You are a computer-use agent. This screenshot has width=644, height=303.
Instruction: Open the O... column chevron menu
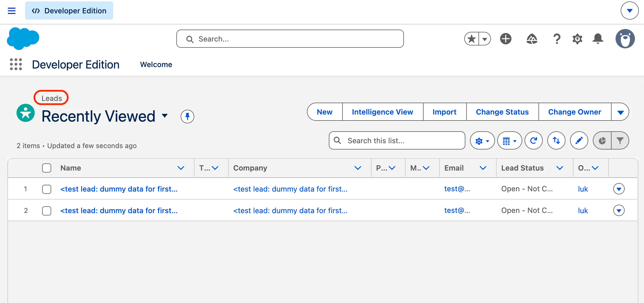595,168
